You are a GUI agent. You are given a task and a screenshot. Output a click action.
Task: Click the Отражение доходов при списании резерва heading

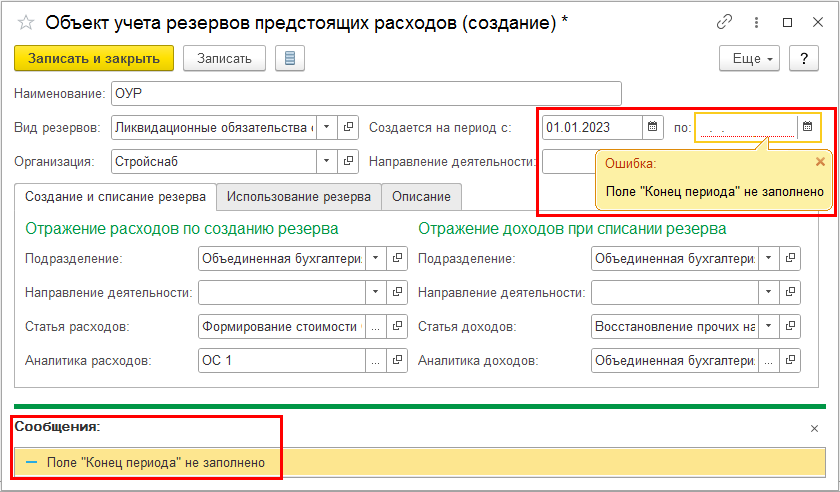point(572,228)
